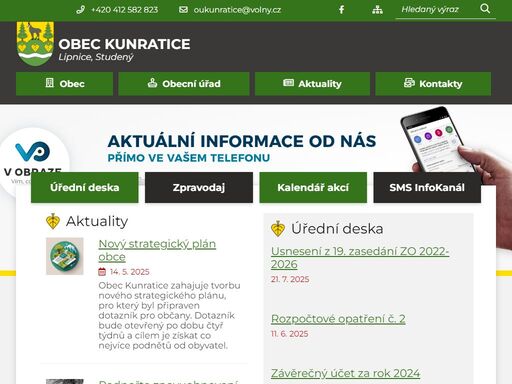The width and height of the screenshot is (512, 384).
Task: Click the leaf icon beside Úřední deska heading
Action: point(278,229)
